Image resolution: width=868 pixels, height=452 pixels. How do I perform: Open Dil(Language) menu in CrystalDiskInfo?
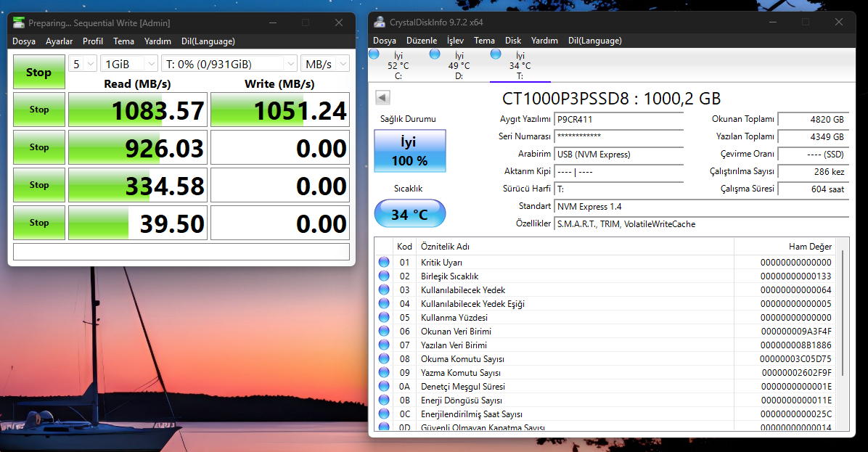(x=594, y=41)
